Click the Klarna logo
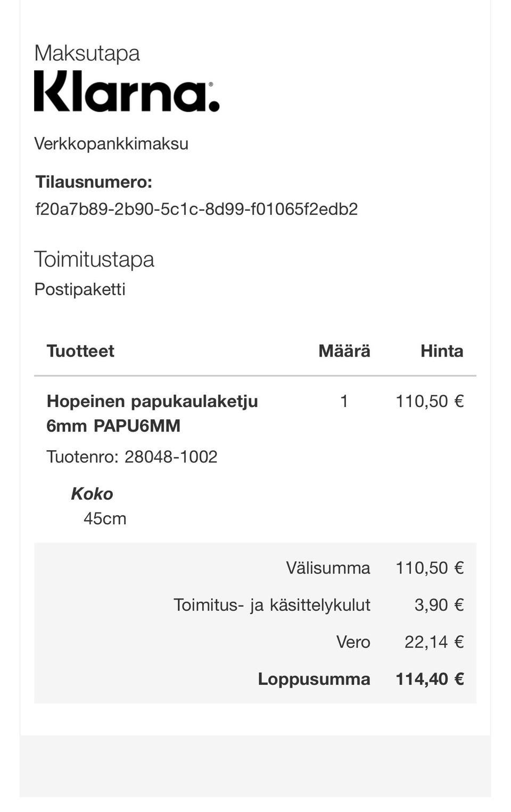 click(x=127, y=92)
